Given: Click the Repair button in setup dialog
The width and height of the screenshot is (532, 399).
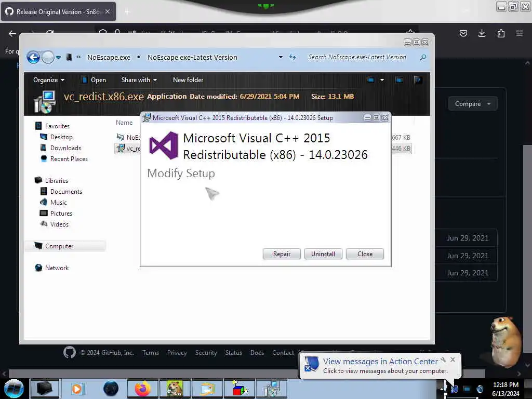Looking at the screenshot, I should pyautogui.click(x=282, y=254).
